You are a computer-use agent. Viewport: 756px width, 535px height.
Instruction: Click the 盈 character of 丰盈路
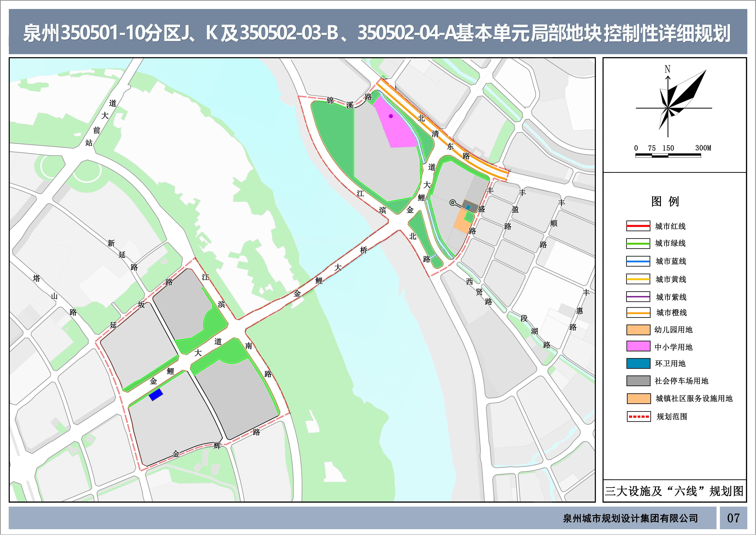tap(515, 209)
